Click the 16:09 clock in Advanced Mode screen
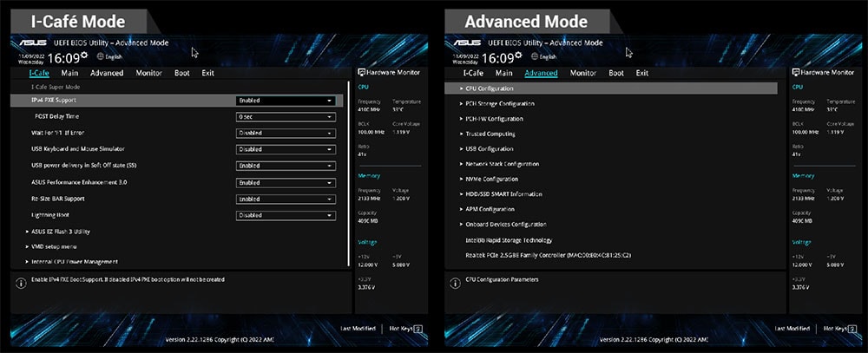 point(497,58)
